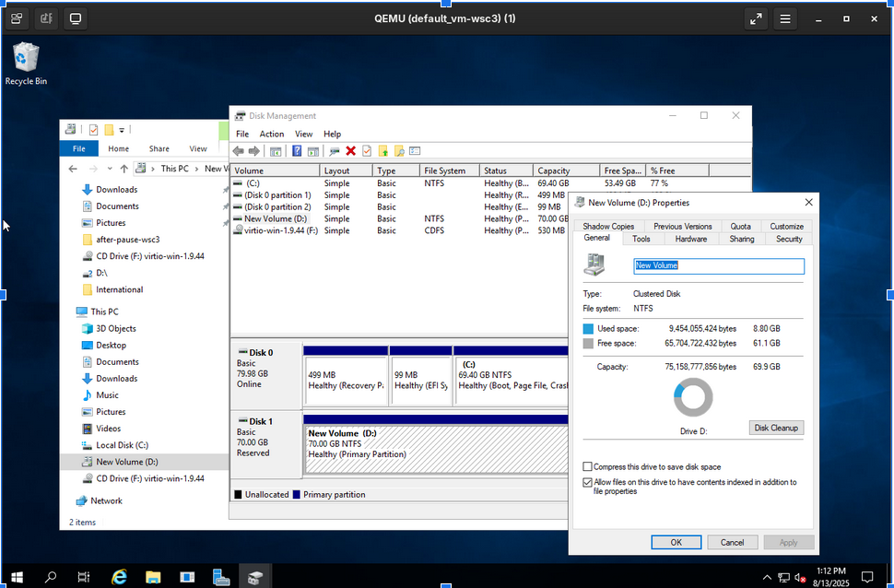Uncheck Allow files to have contents indexed
The height and width of the screenshot is (588, 894).
[x=588, y=482]
